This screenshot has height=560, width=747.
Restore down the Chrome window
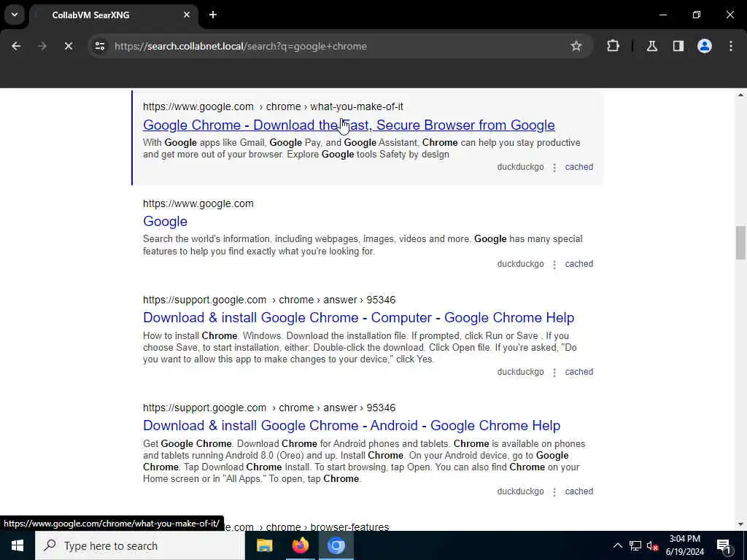pos(697,15)
